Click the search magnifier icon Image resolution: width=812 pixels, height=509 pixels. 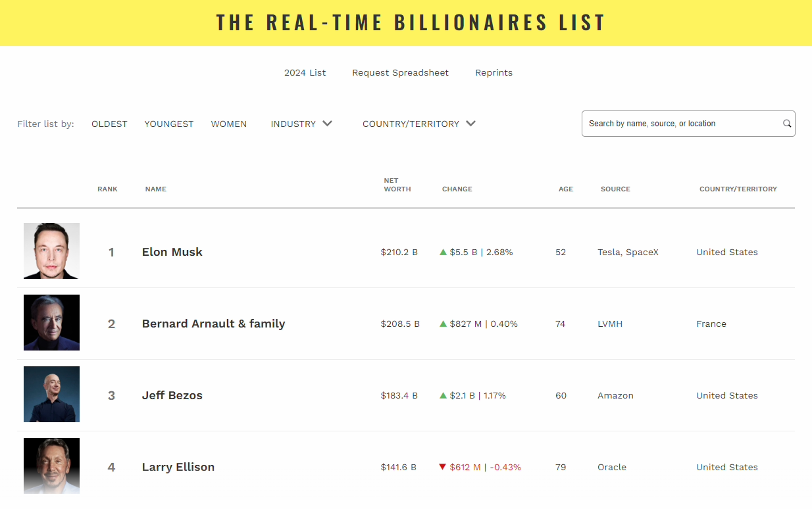(787, 124)
